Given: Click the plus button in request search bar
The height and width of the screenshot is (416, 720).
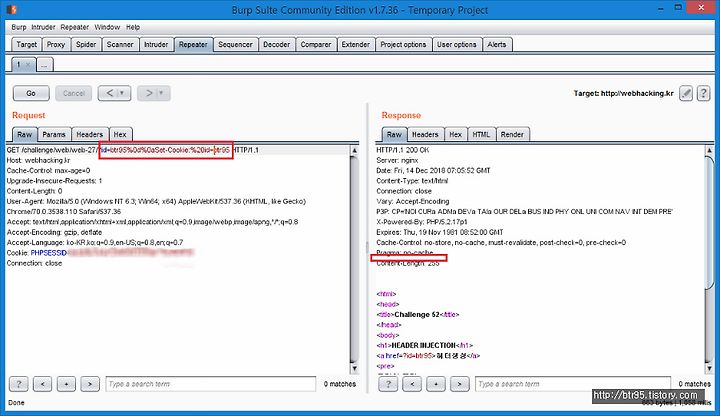Looking at the screenshot, I should click(66, 383).
